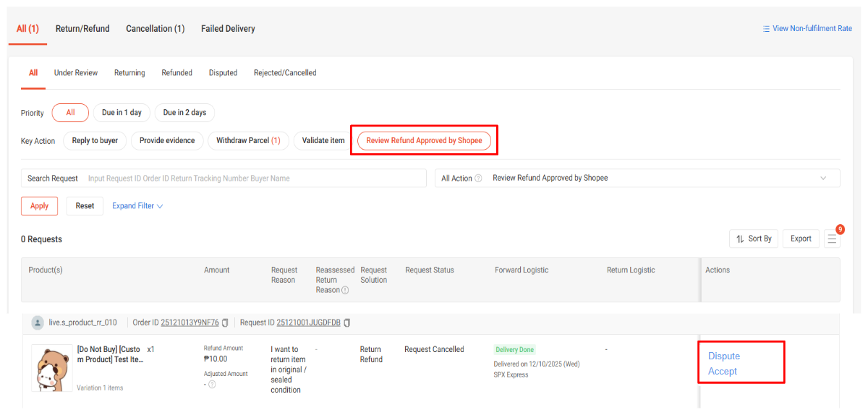Click the SPX Express courier text
This screenshot has width=868, height=415.
[511, 375]
